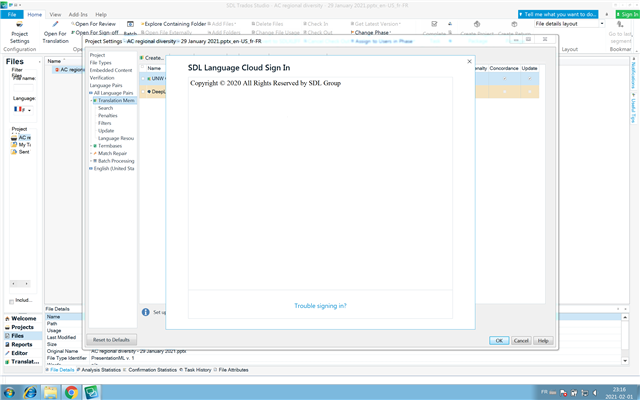Toggle Update checkbox in first translation memory row
The height and width of the screenshot is (400, 640).
[528, 77]
